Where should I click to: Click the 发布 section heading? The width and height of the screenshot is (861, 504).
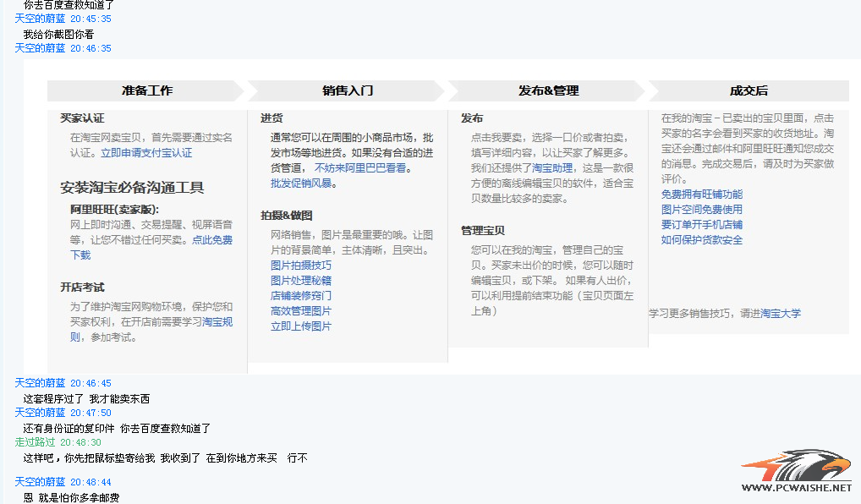(x=472, y=118)
